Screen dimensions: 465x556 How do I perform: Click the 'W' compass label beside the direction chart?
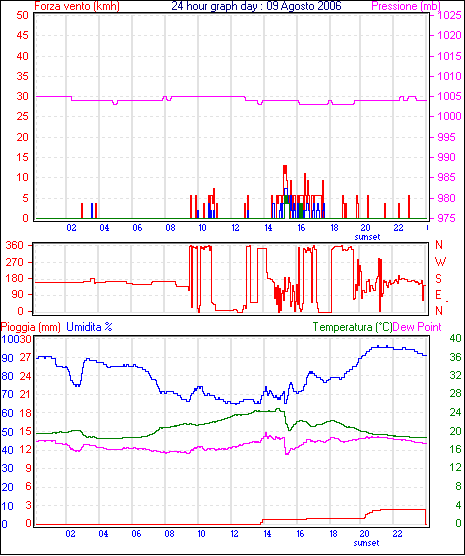pyautogui.click(x=440, y=262)
